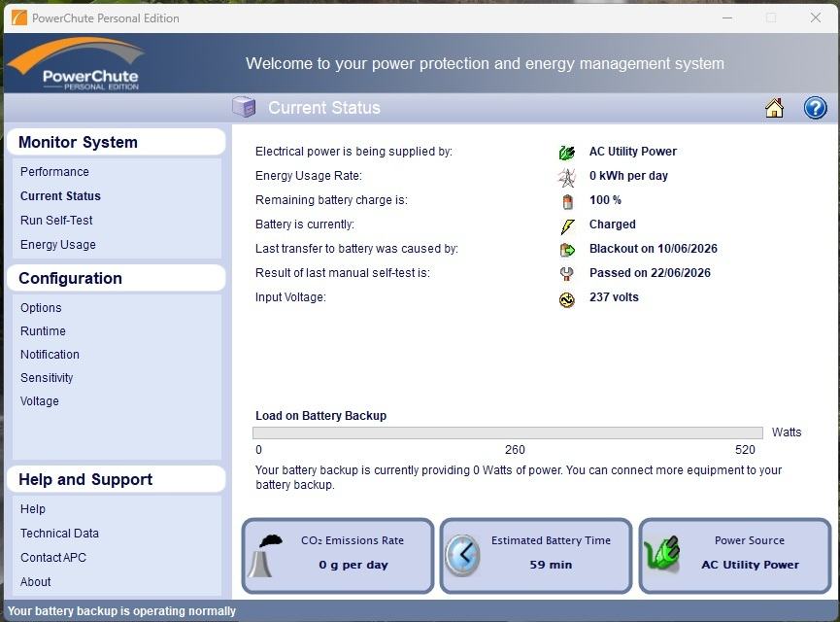The width and height of the screenshot is (840, 622).
Task: Close the PowerChute window
Action: [816, 17]
